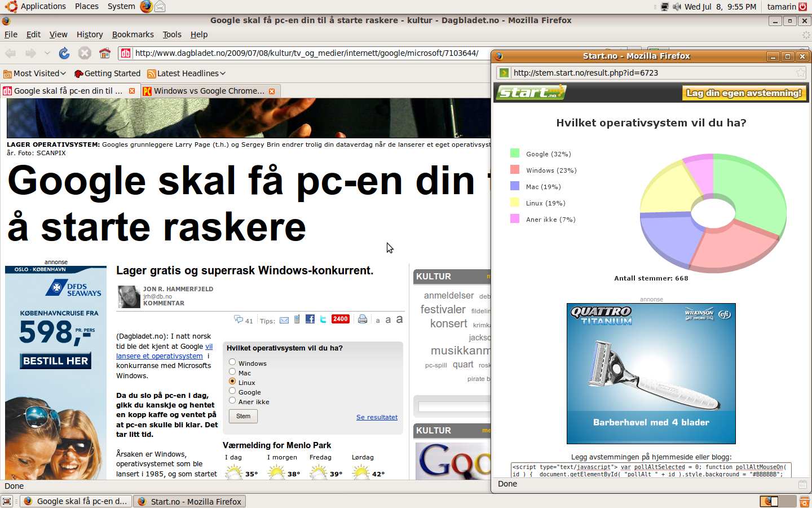Open the Edit menu
The image size is (812, 508).
click(x=33, y=34)
